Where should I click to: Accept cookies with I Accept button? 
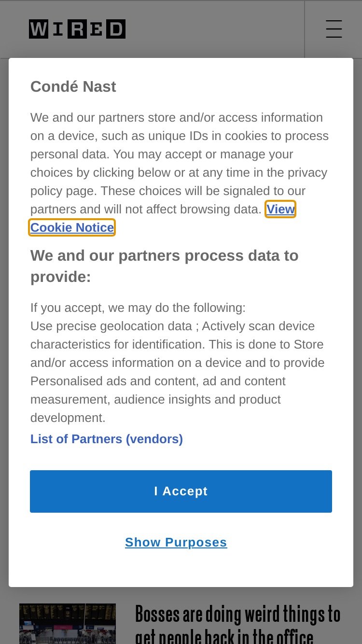click(181, 491)
